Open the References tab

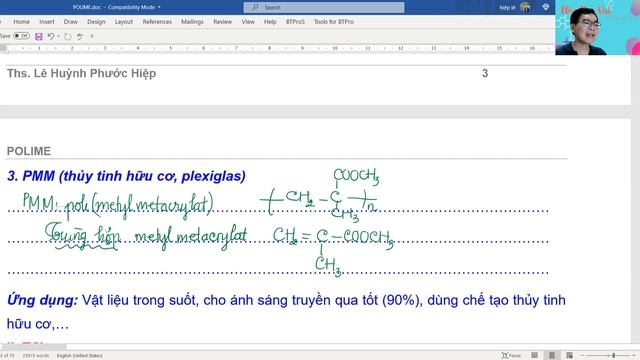(157, 22)
